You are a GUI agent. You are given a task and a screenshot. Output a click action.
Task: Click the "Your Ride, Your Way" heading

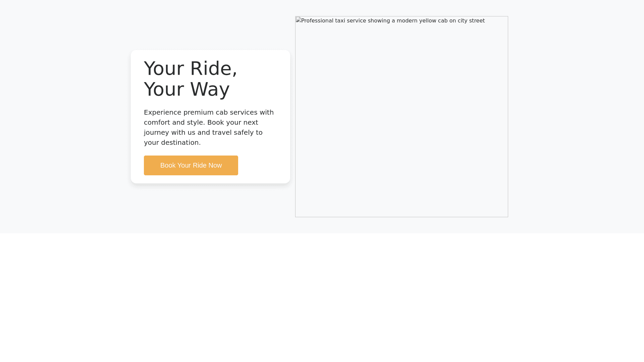(191, 79)
